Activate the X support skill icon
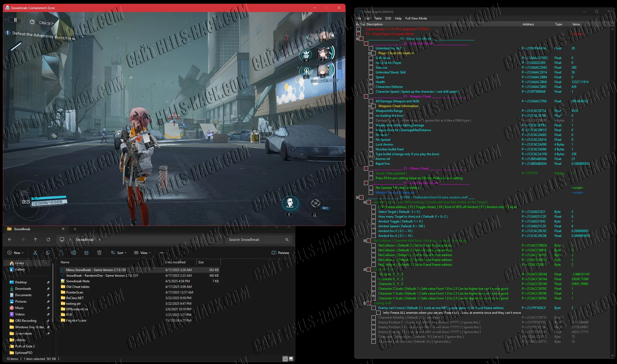Screen dimensions: 617x364 [x=306, y=55]
